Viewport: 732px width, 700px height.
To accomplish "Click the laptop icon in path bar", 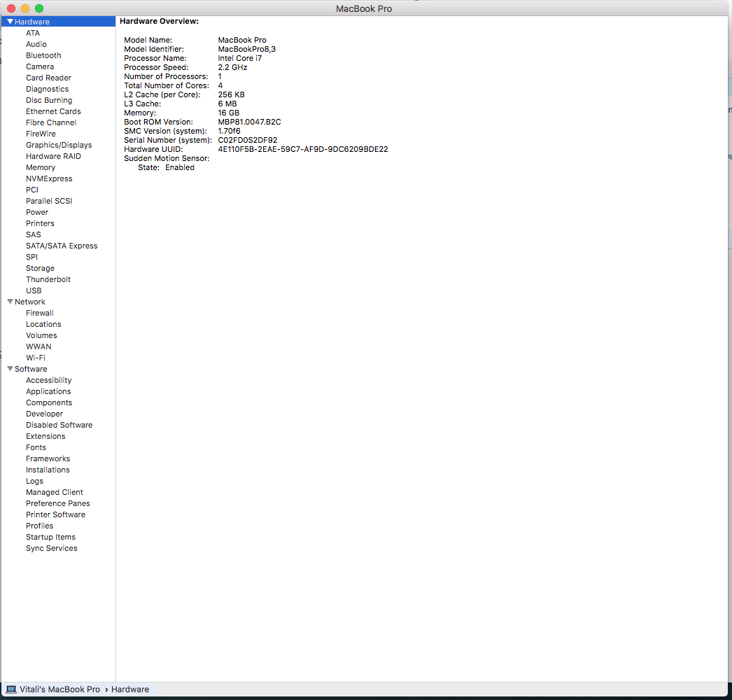I will pos(10,689).
